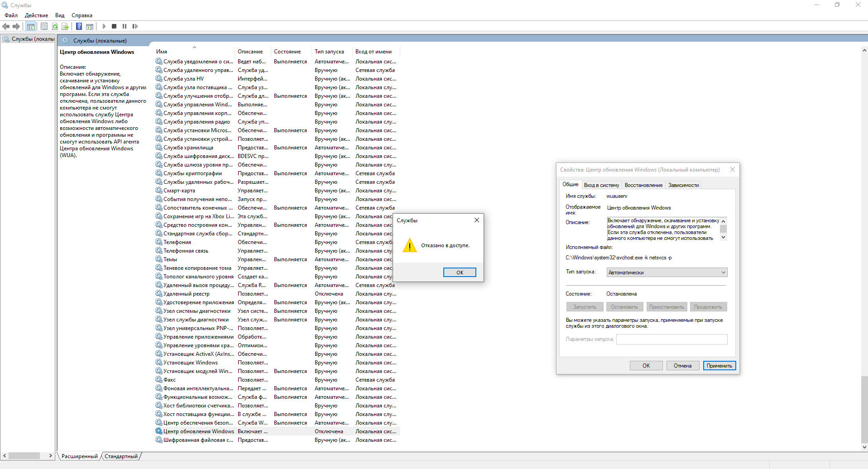
Task: Click the gear icon of the Телефония service
Action: 159,242
